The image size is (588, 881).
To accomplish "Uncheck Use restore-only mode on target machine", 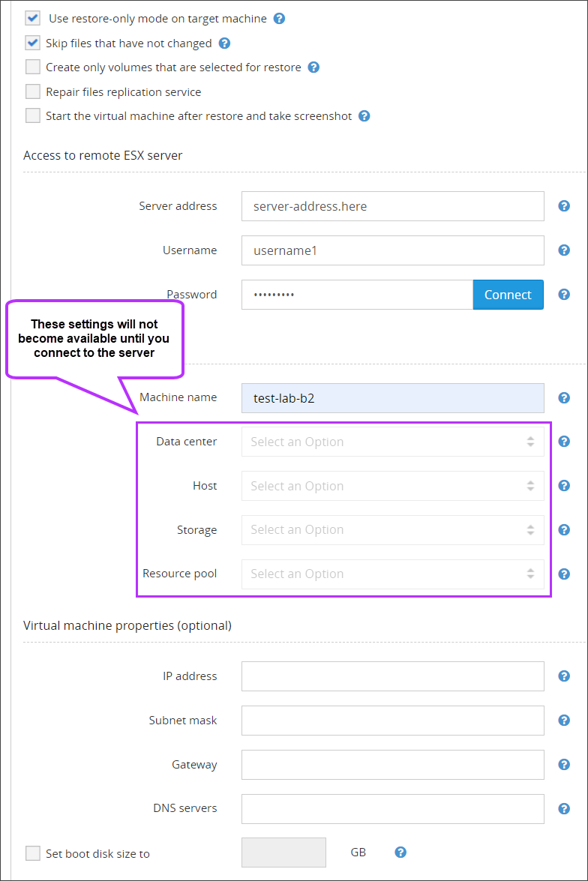I will pyautogui.click(x=33, y=18).
